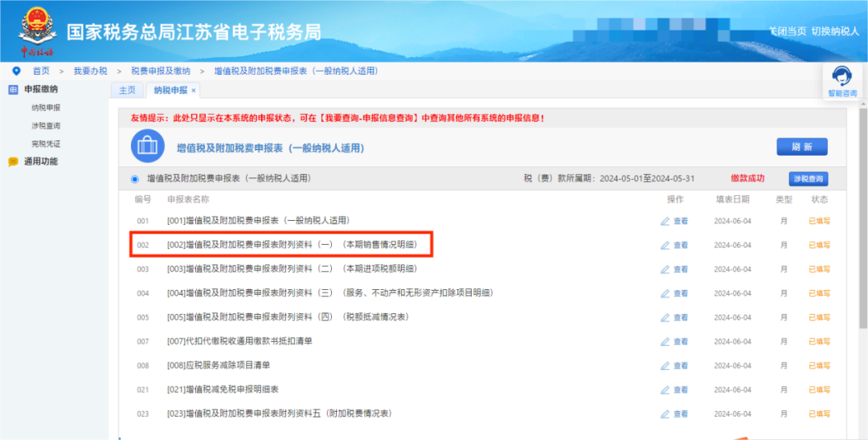Click 查看 for form 005

[681, 317]
